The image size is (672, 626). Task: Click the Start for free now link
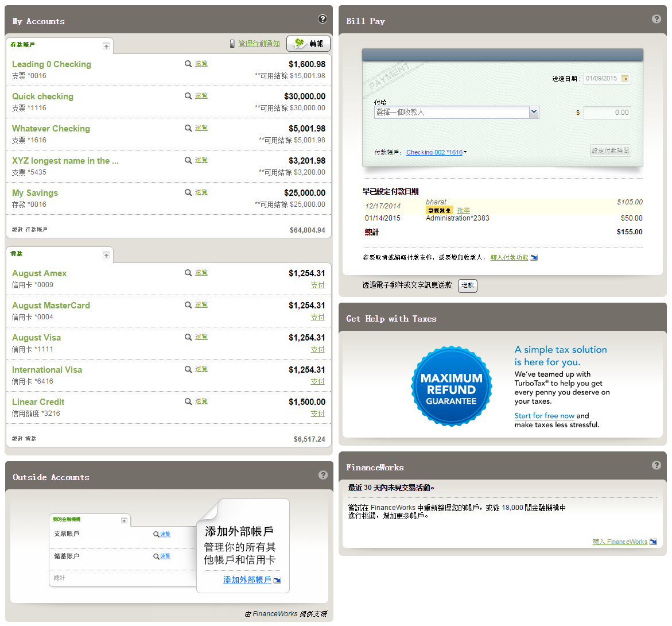[544, 416]
